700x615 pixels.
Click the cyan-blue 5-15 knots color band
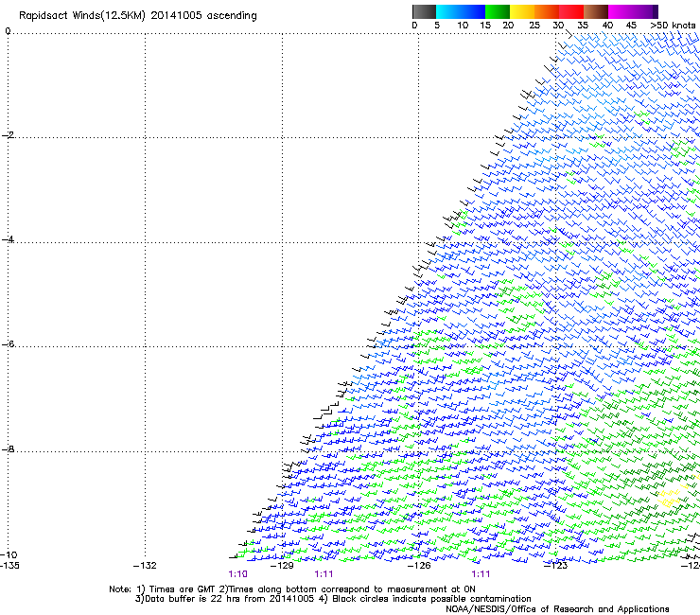coord(461,11)
